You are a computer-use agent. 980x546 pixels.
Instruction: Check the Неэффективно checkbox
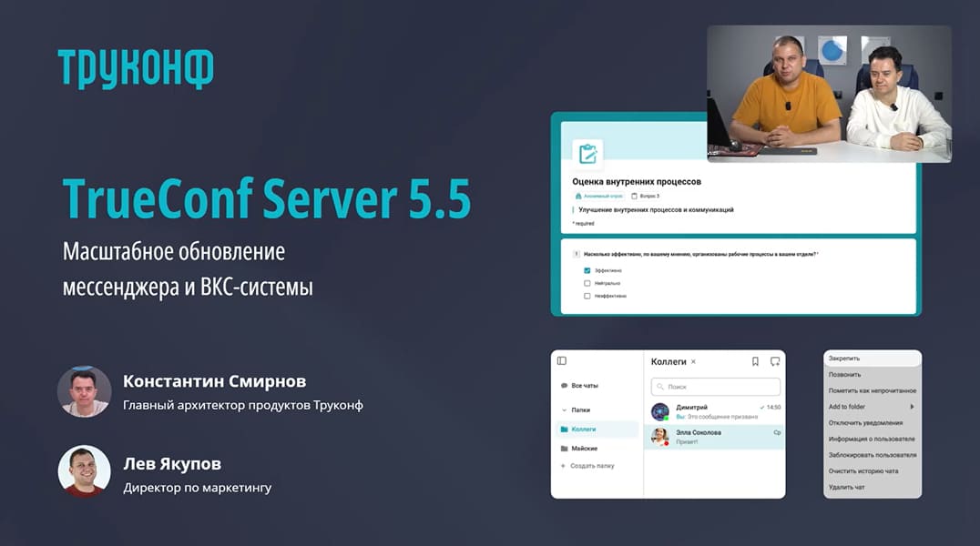[587, 296]
